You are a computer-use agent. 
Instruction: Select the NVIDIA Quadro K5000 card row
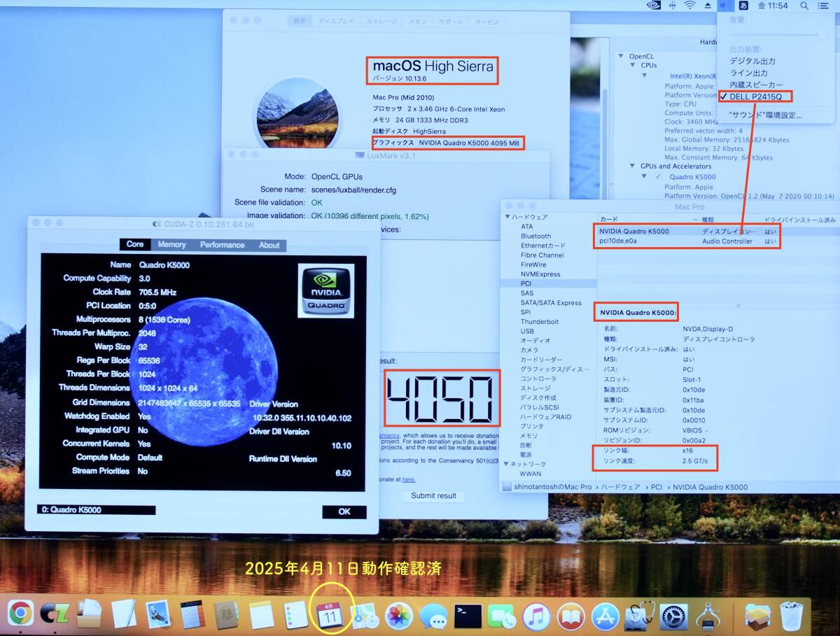click(x=718, y=232)
